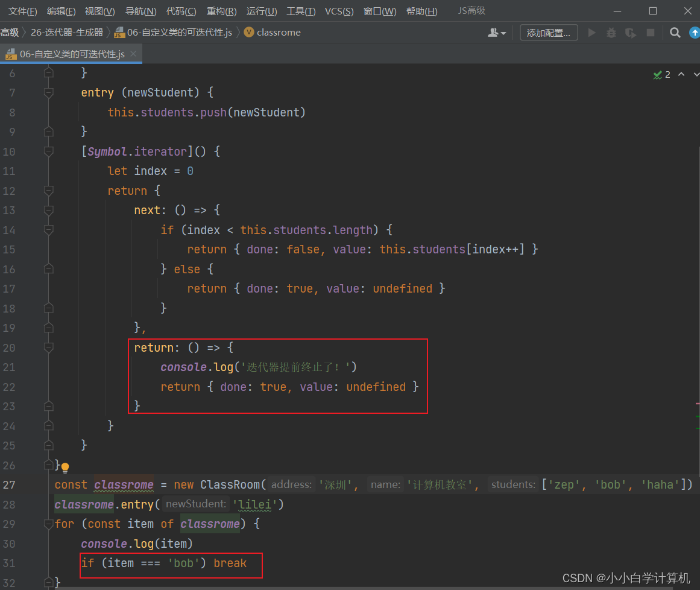700x590 pixels.
Task: Click the 'lilei' string on line 28
Action: 254,504
